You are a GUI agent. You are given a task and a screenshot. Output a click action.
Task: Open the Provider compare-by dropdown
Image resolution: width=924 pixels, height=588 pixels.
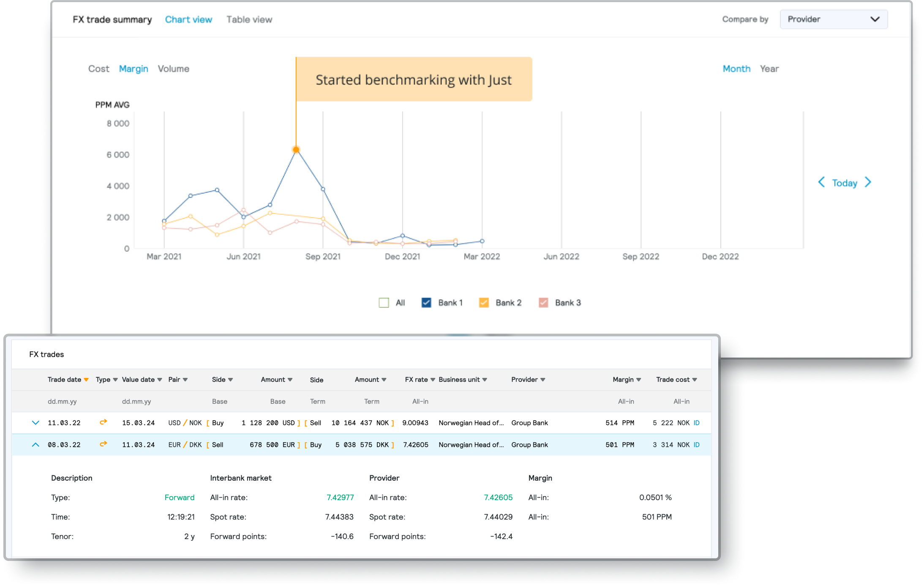coord(833,19)
